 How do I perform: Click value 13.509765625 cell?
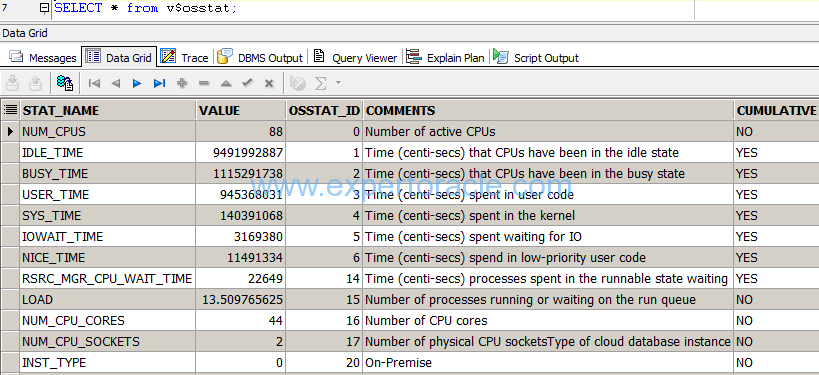(241, 300)
